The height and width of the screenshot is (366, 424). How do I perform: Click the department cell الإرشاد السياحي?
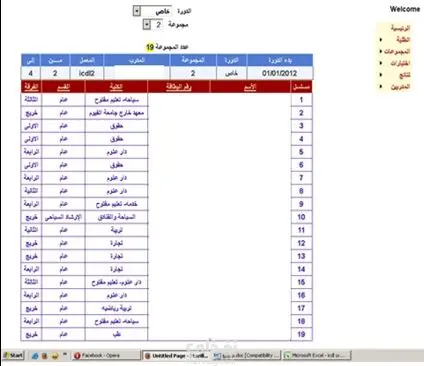click(x=64, y=217)
